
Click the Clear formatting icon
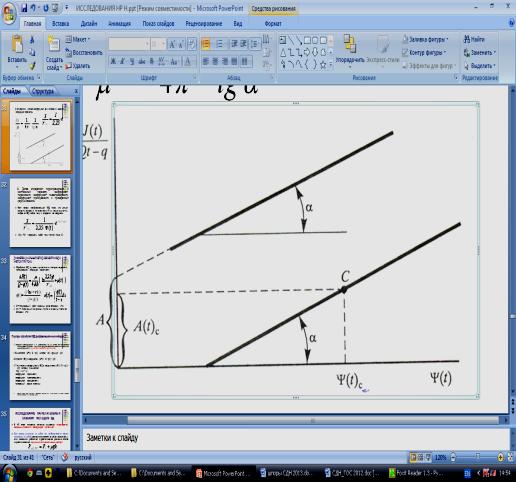tap(192, 44)
